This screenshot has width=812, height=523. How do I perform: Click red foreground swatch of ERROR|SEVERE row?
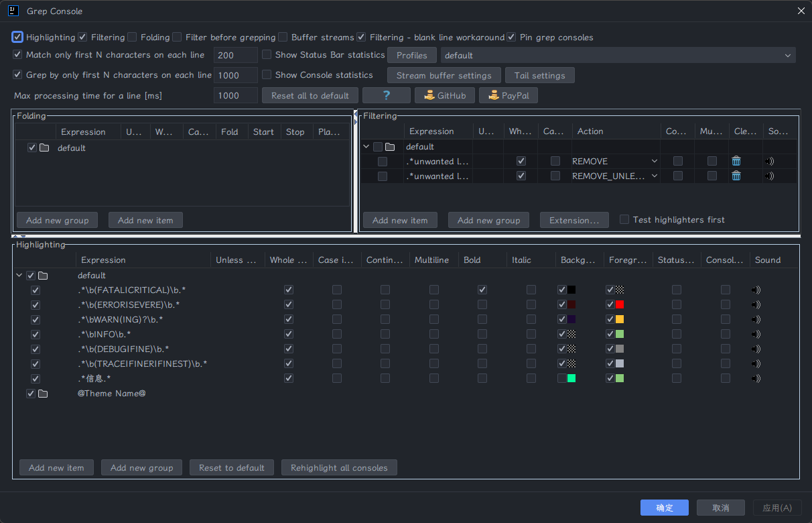620,304
